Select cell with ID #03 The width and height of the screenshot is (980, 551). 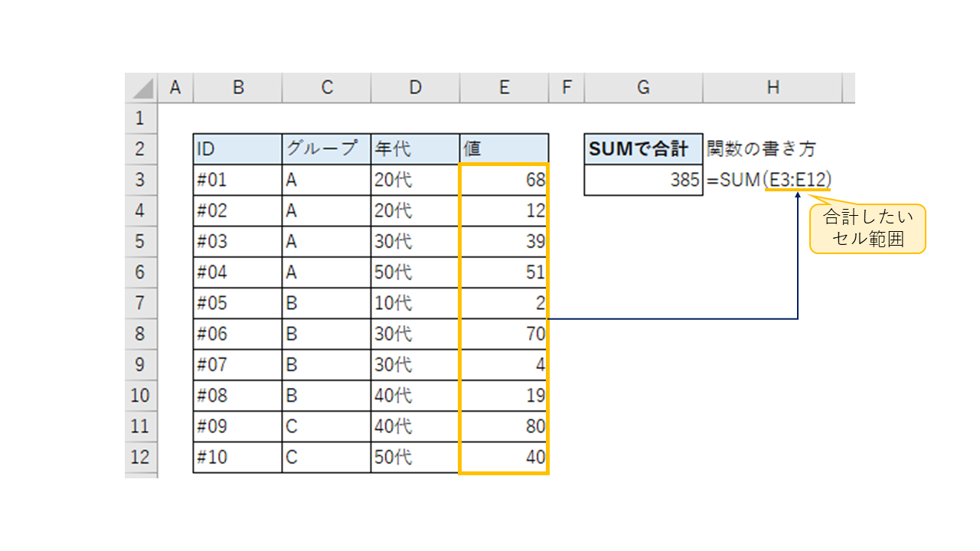click(238, 242)
